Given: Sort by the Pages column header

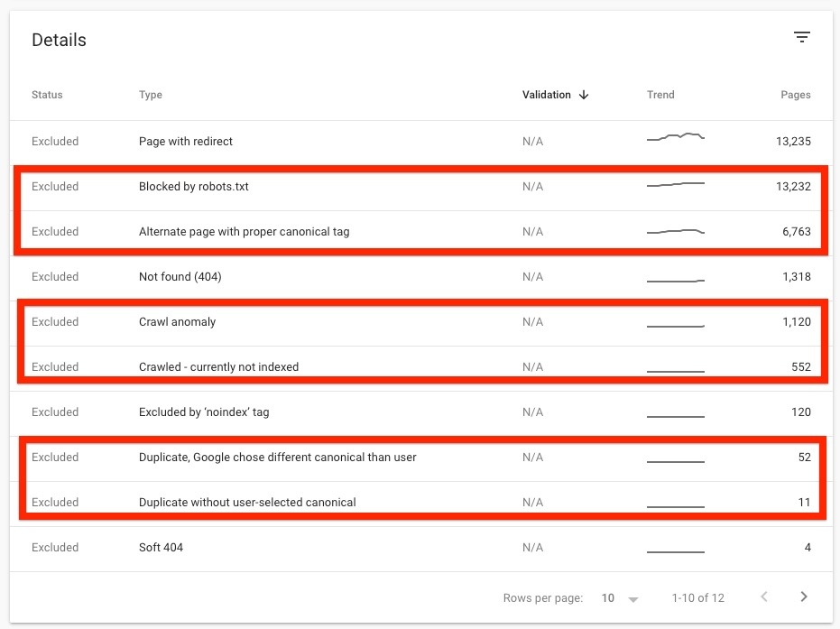Looking at the screenshot, I should [796, 95].
